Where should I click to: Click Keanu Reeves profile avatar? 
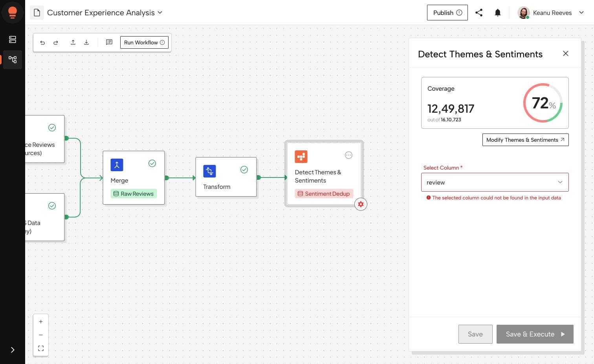524,13
